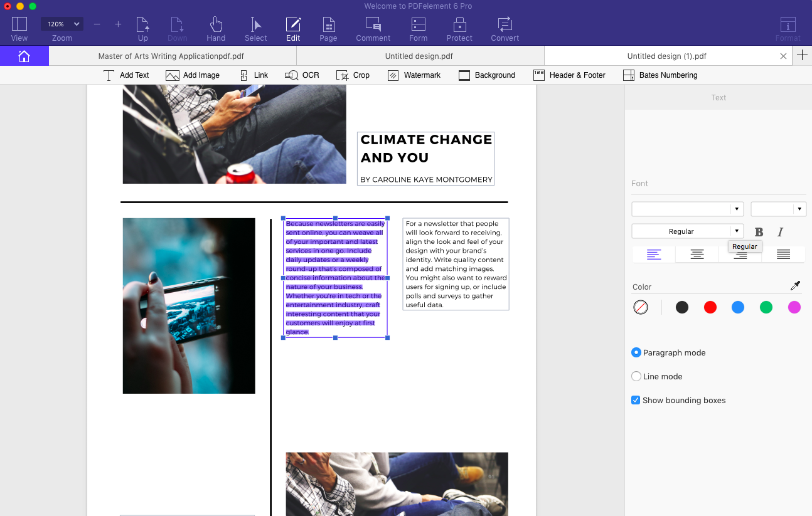Apply bold formatting to text

click(x=759, y=231)
